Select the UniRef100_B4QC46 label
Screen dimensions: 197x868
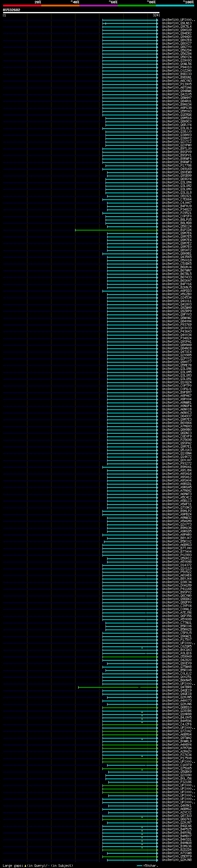pyautogui.click(x=176, y=826)
